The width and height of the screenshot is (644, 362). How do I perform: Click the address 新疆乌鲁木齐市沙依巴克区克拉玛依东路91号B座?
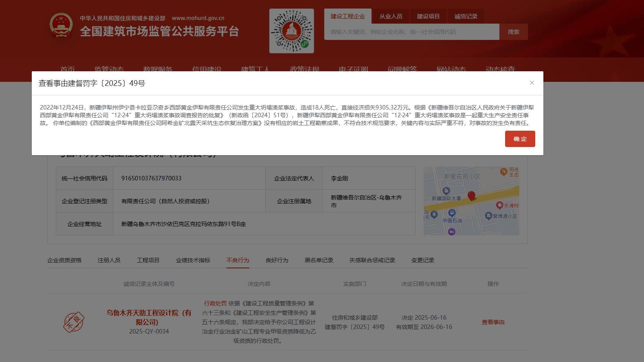[x=183, y=224]
